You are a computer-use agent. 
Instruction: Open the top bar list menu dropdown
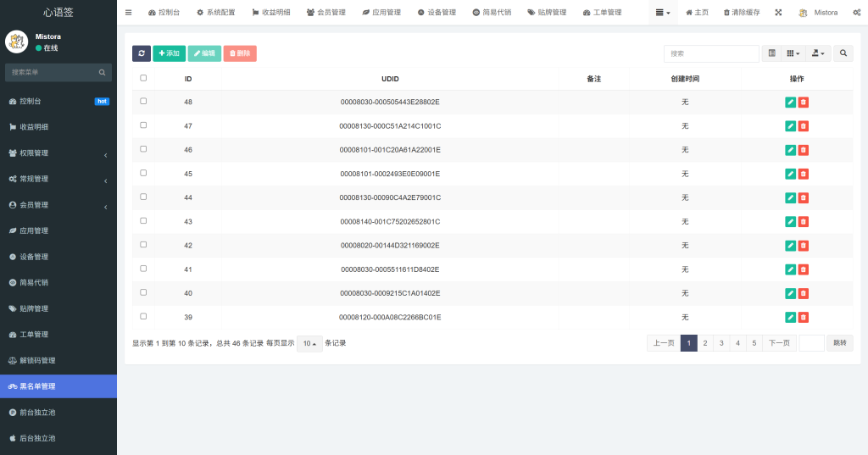[663, 12]
